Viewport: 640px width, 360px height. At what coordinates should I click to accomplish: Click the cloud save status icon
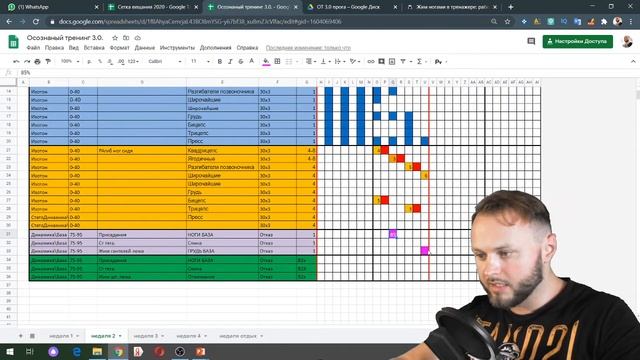click(x=138, y=38)
